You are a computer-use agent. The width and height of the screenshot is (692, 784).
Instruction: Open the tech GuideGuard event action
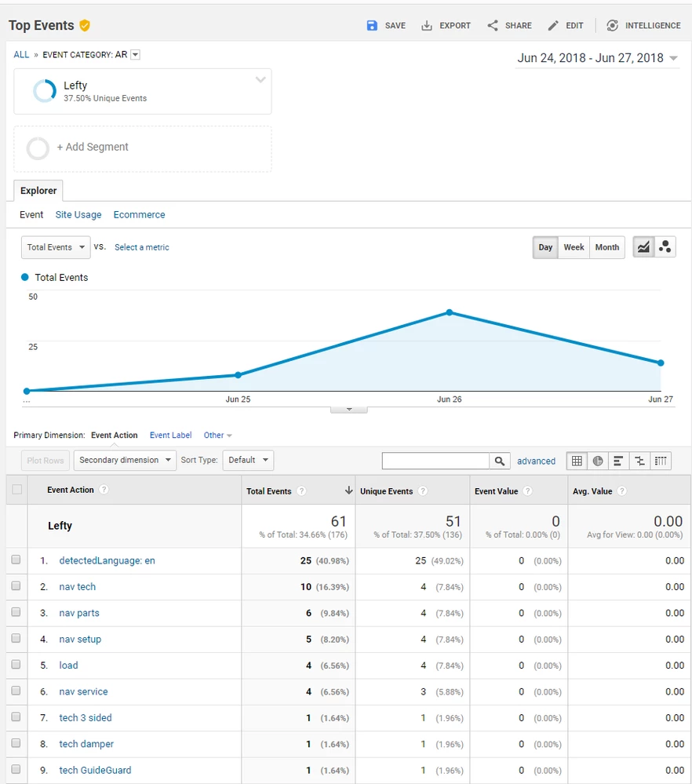pyautogui.click(x=95, y=770)
